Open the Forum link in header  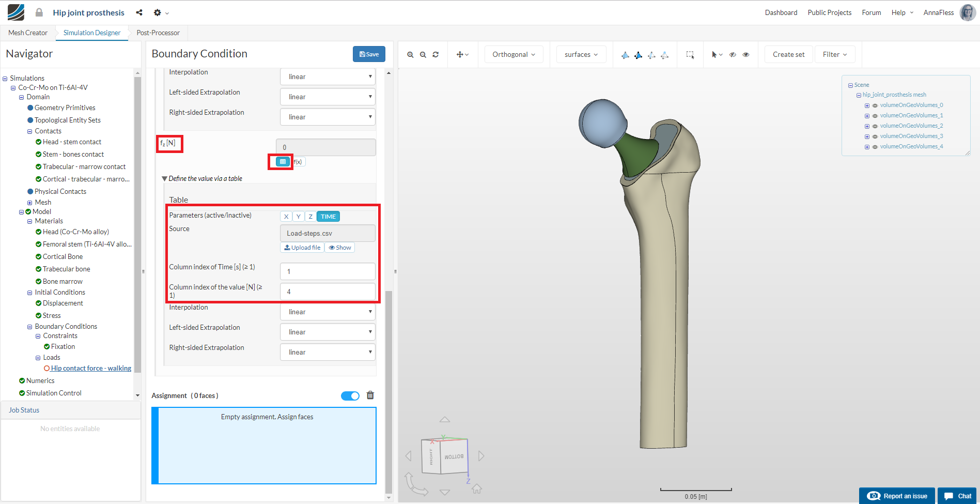click(872, 12)
